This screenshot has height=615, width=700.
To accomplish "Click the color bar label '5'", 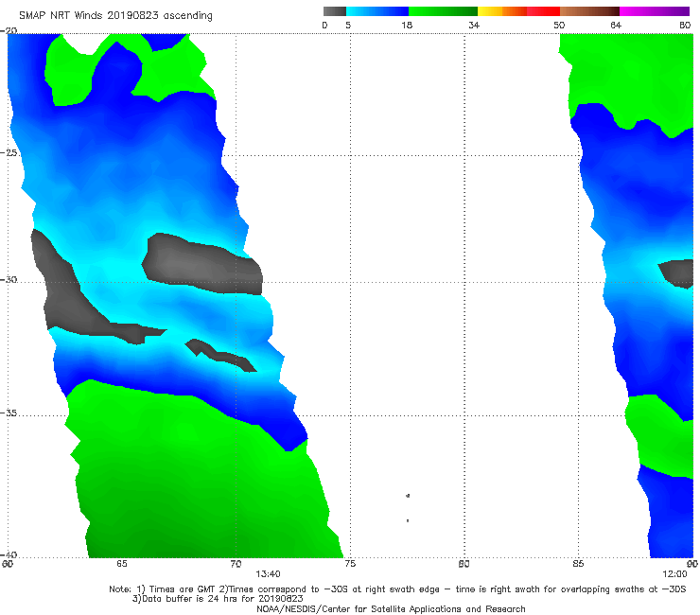I will 348,25.
